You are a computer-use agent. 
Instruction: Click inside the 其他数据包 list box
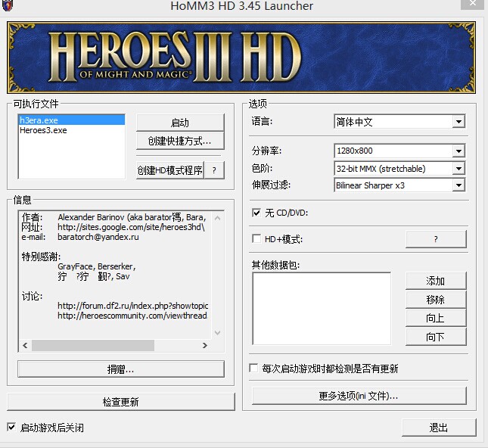click(322, 309)
